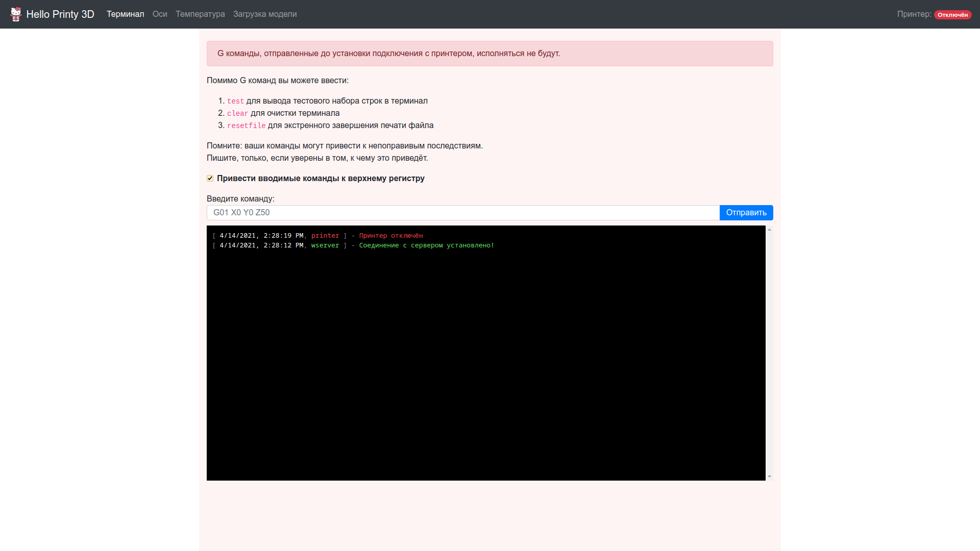
Task: Click the resetfile command keyword
Action: coord(246,126)
